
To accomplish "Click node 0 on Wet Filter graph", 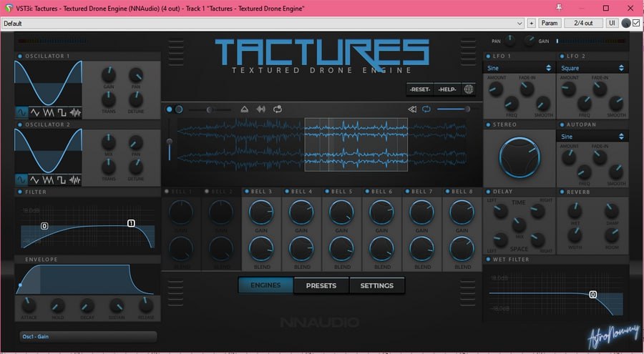I will (x=592, y=295).
